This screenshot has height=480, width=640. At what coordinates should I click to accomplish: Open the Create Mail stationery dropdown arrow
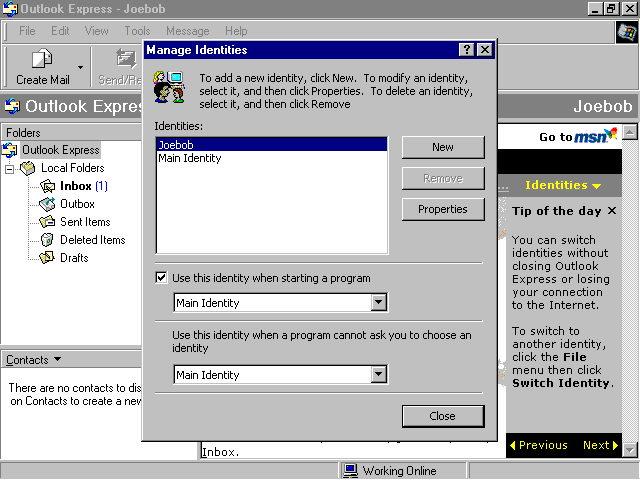tap(80, 67)
